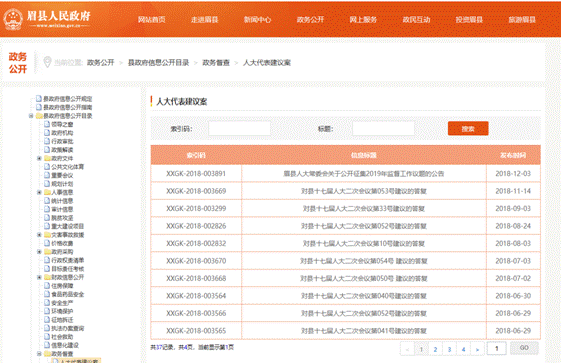Click document icon next to 脱贫攻坚
The image size is (561, 363).
point(47,217)
